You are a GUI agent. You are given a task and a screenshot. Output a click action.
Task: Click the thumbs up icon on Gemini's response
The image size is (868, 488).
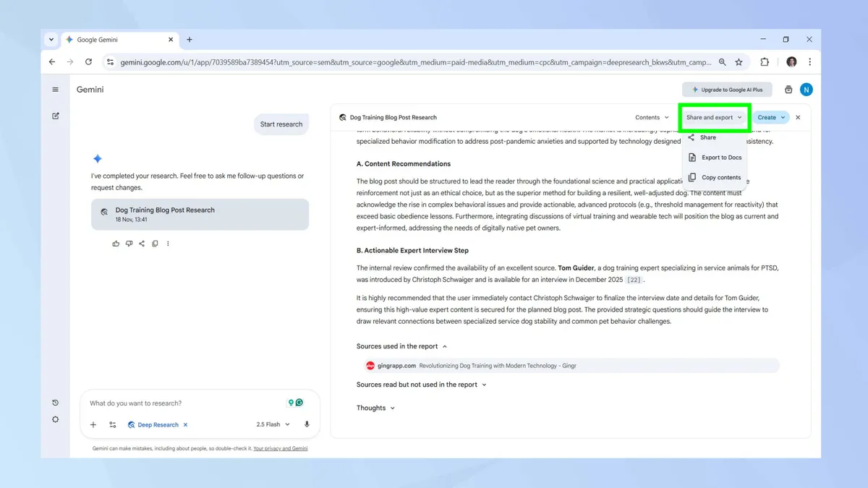[x=116, y=244]
